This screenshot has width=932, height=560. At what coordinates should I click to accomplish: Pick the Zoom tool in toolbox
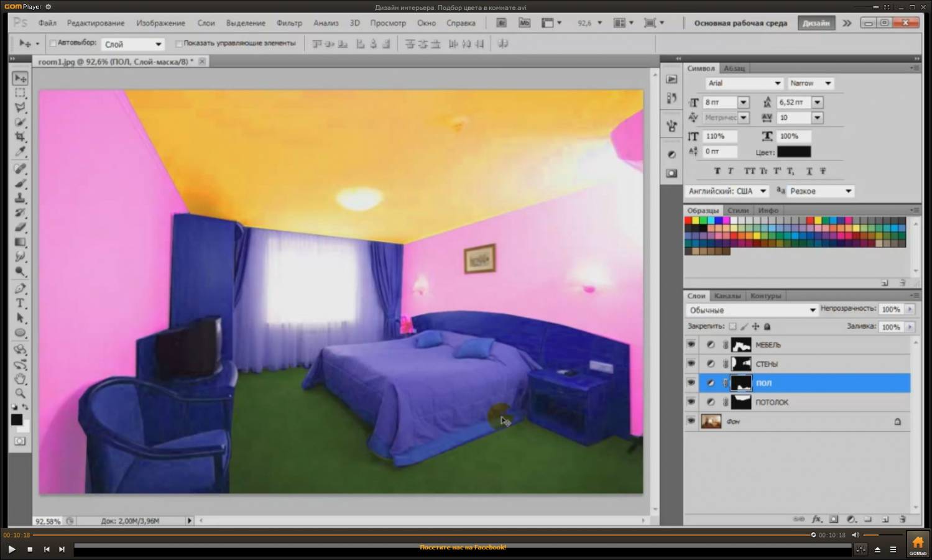(21, 393)
